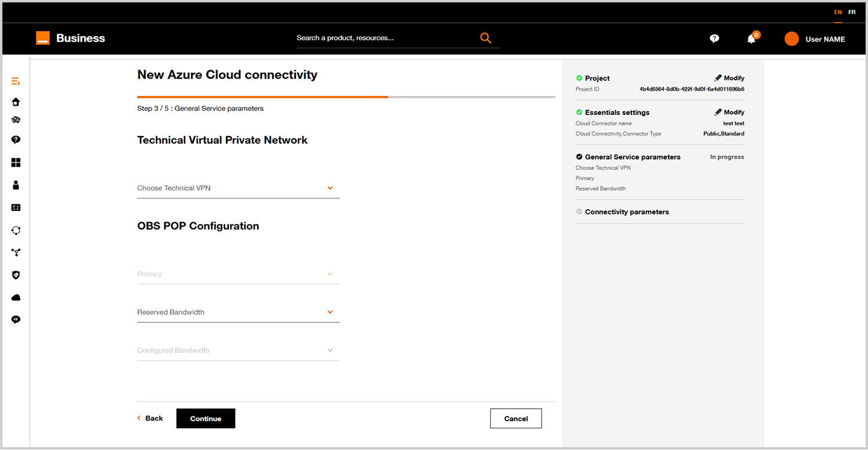Click the General Service parameters step title
The width and height of the screenshot is (868, 450).
click(x=633, y=157)
